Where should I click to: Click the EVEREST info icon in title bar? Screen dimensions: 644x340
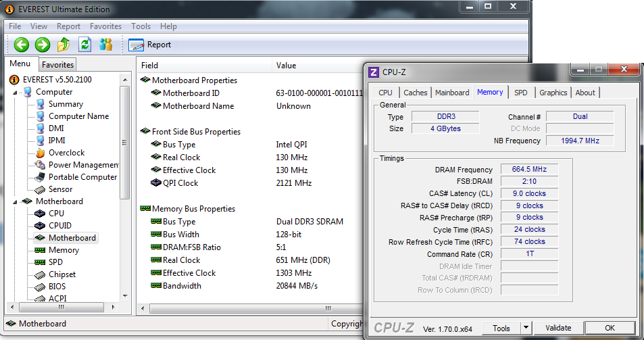click(10, 9)
